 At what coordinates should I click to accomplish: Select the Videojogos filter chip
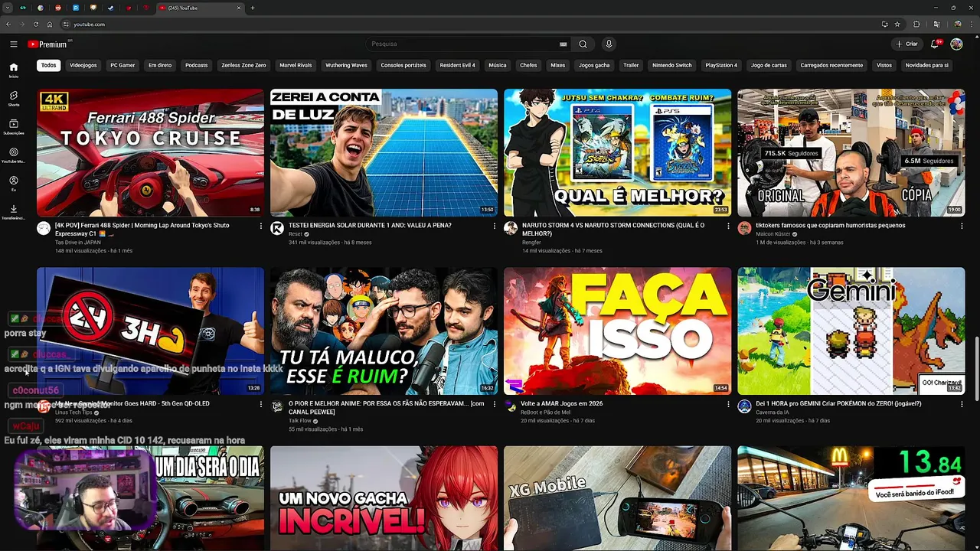click(83, 65)
